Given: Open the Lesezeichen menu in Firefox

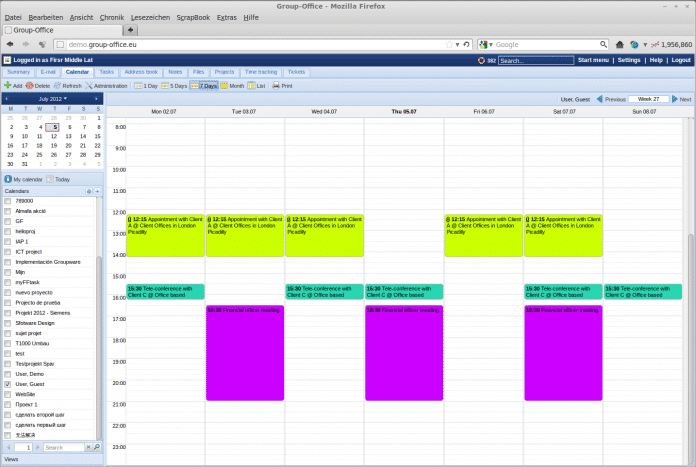Looking at the screenshot, I should [x=152, y=17].
